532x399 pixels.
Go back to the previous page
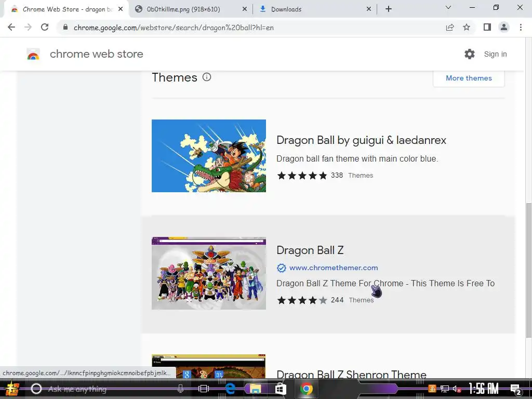[11, 27]
